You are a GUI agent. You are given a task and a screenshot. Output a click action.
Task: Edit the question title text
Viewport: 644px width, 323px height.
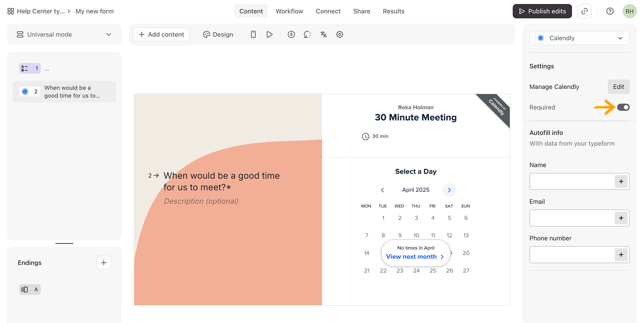[222, 181]
